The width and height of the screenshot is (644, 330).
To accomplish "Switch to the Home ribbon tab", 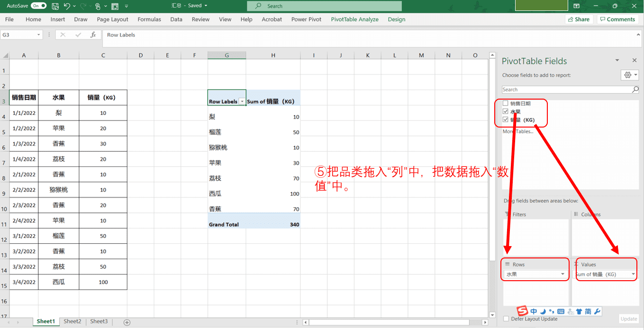I will tap(33, 19).
